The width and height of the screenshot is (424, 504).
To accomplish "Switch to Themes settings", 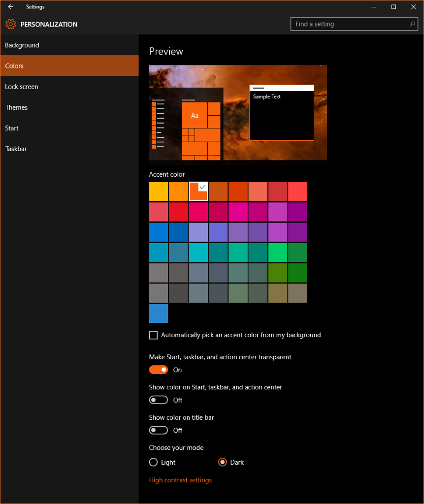I will click(16, 107).
